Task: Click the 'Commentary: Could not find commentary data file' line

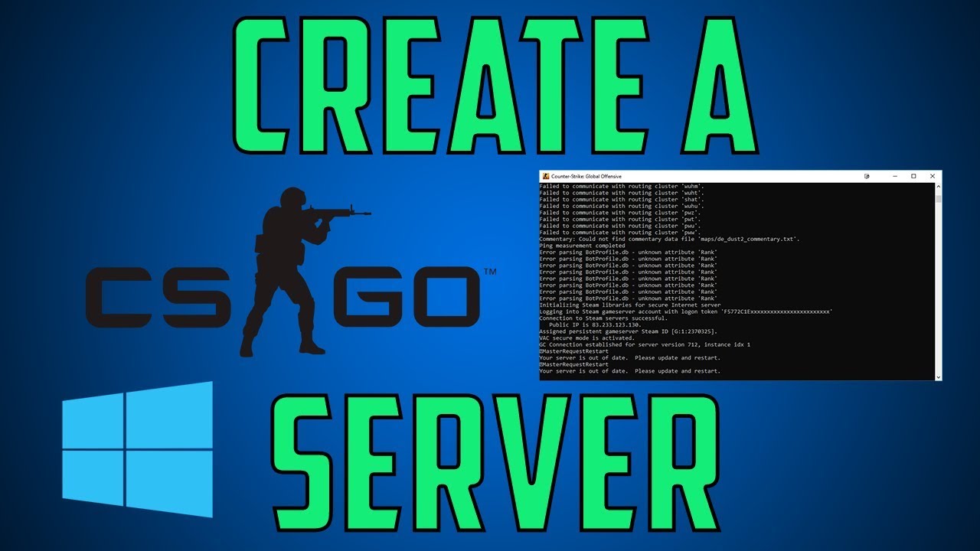Action: [x=670, y=239]
